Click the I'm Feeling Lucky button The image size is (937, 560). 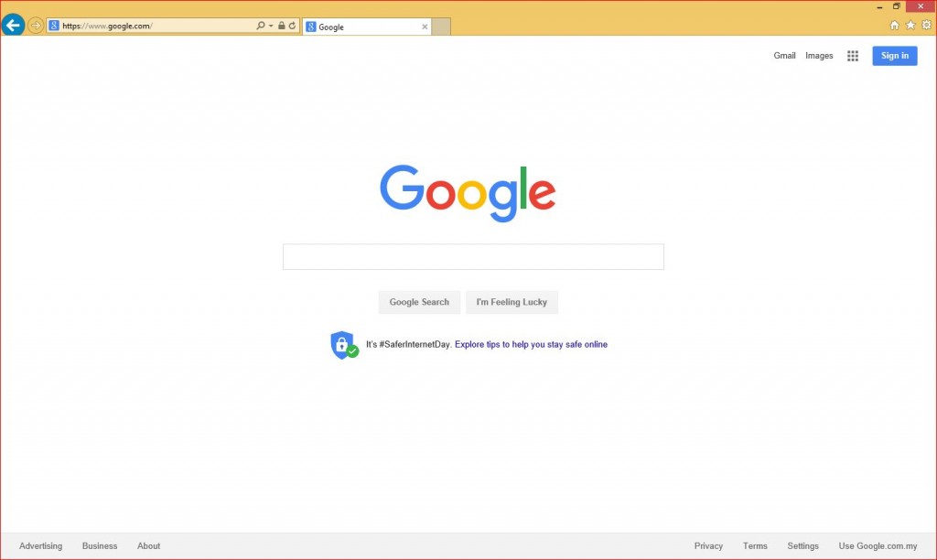click(512, 302)
